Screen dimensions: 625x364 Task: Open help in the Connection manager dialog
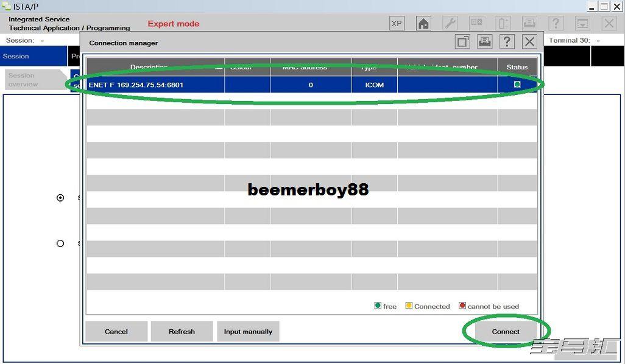(507, 42)
